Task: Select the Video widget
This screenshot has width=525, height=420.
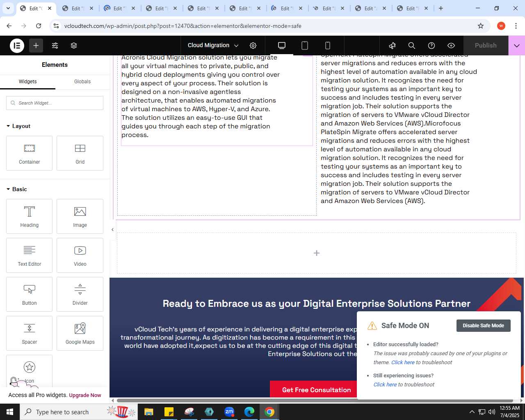Action: tap(80, 255)
